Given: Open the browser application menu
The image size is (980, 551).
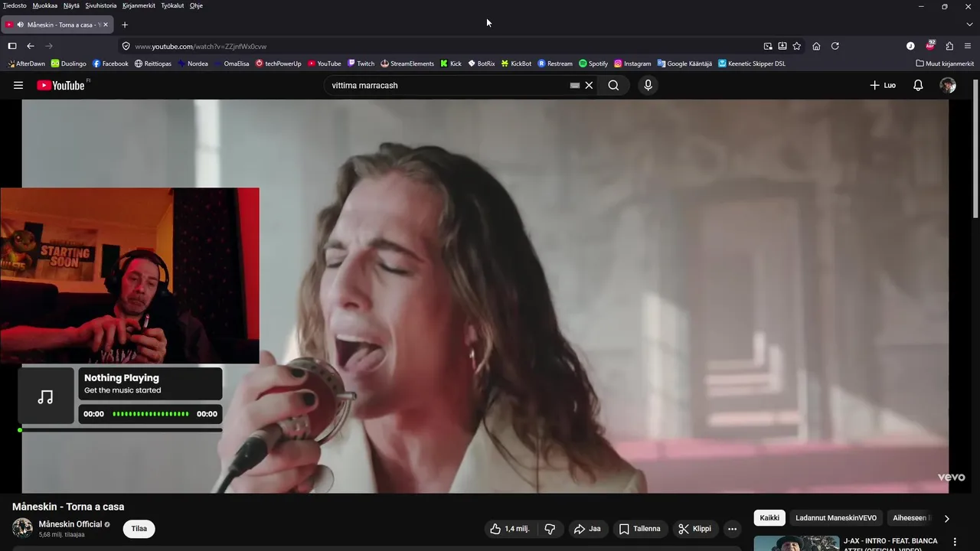Looking at the screenshot, I should 968,46.
